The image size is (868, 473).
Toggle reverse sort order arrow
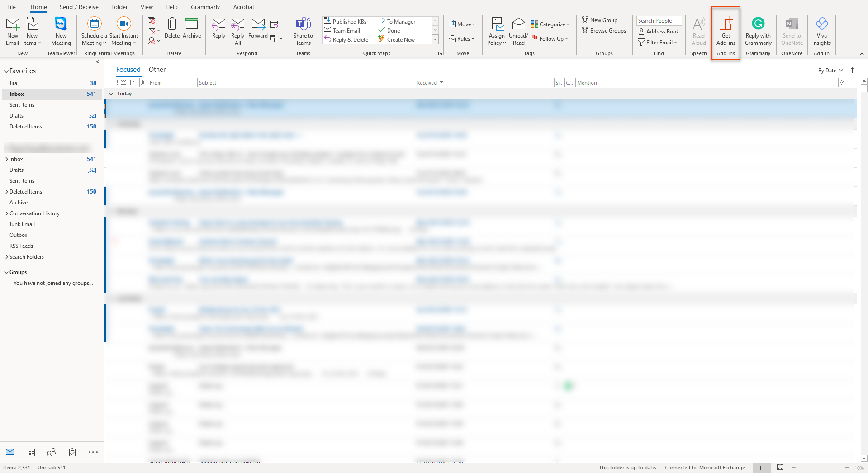pos(853,70)
